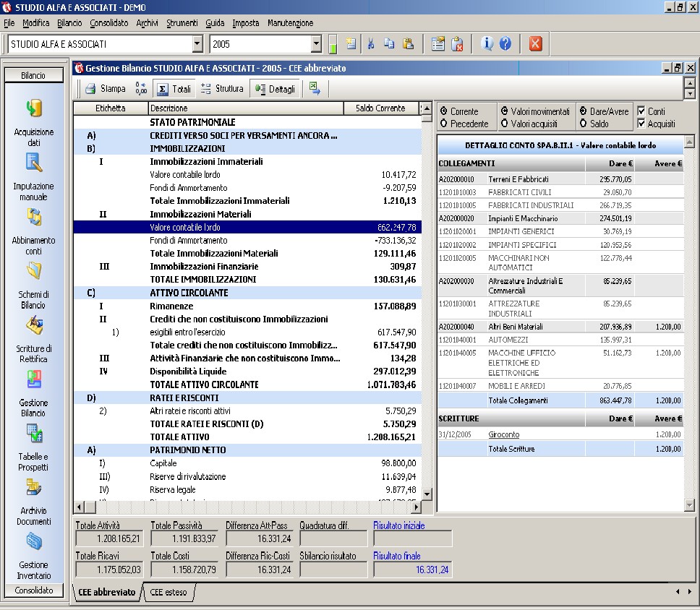
Task: Open Scritture di Rettifica from sidebar
Action: (x=34, y=326)
